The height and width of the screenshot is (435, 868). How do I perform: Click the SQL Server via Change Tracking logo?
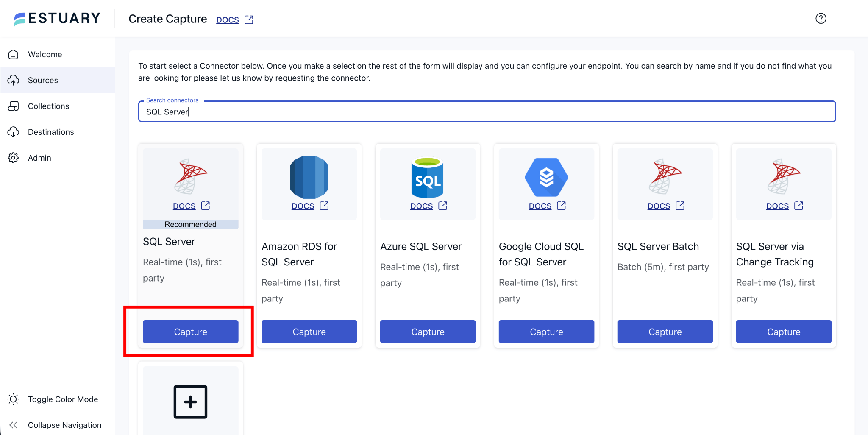pos(784,176)
